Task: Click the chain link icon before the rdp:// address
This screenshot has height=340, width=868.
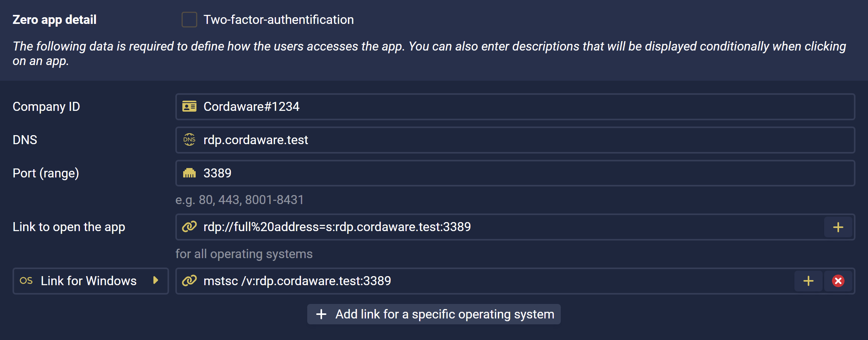Action: tap(189, 226)
